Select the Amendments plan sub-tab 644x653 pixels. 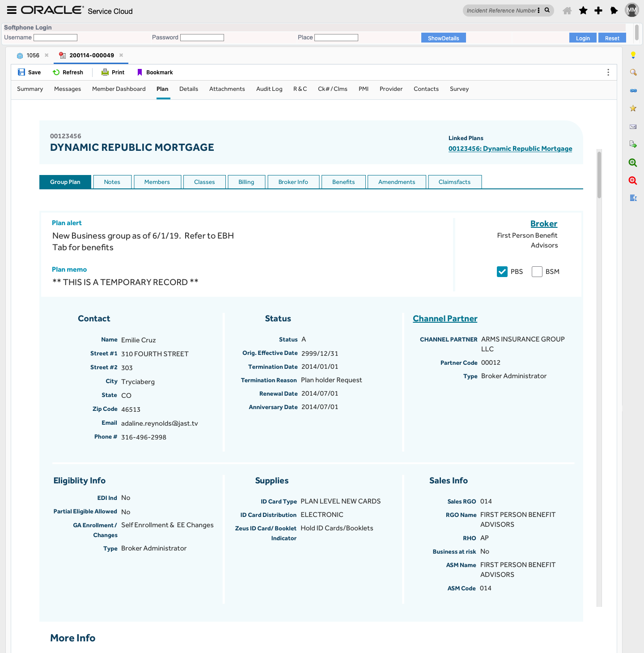[x=397, y=182]
